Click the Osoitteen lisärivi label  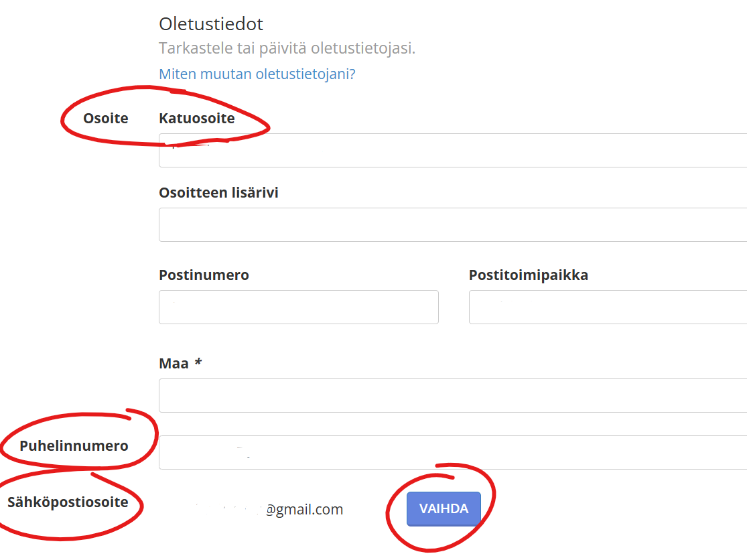218,193
